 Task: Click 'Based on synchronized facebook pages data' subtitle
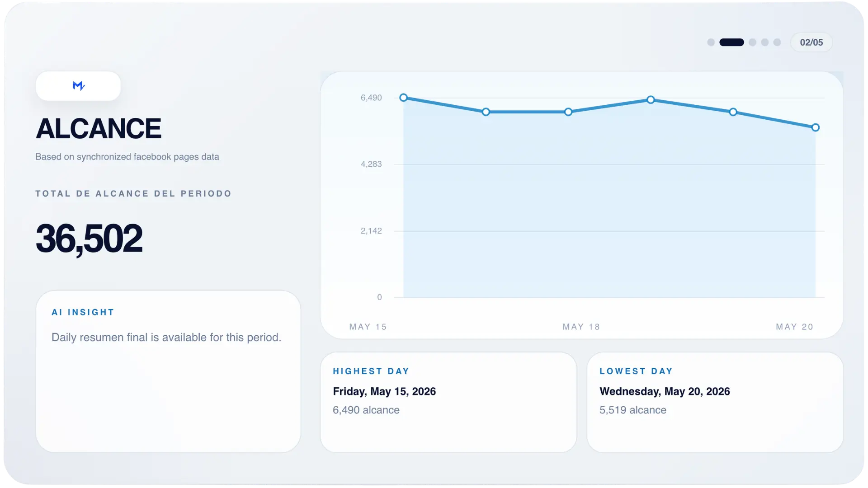(127, 157)
